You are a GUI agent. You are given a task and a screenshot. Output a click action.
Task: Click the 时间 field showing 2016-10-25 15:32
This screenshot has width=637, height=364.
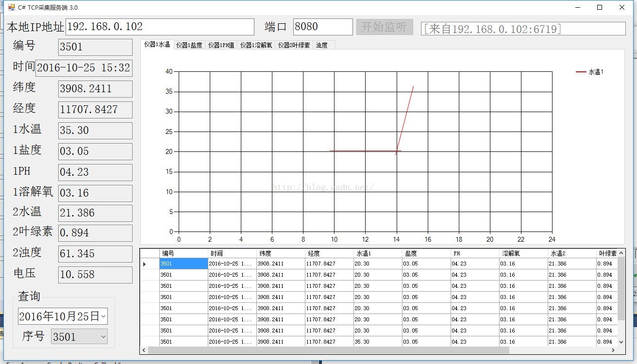(x=84, y=68)
